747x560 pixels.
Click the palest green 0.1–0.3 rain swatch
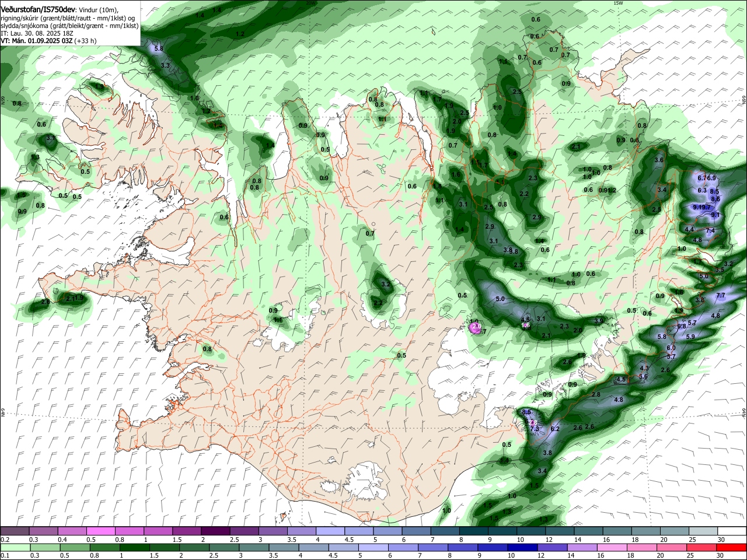[x=16, y=547]
